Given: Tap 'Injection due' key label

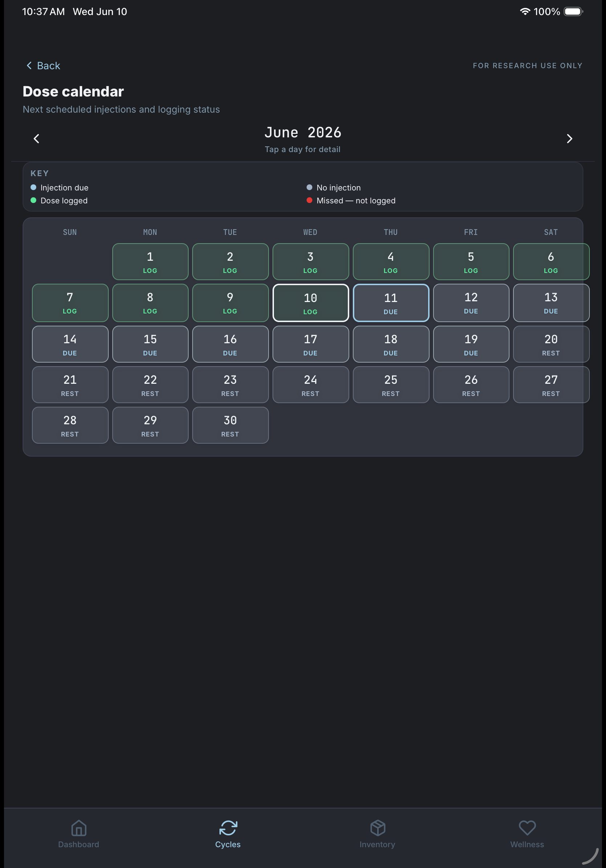Looking at the screenshot, I should point(65,188).
